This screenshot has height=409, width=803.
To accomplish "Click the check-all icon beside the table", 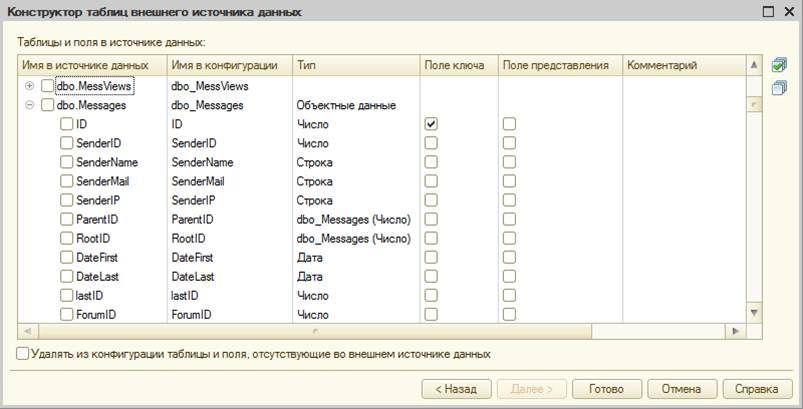I will (x=778, y=65).
